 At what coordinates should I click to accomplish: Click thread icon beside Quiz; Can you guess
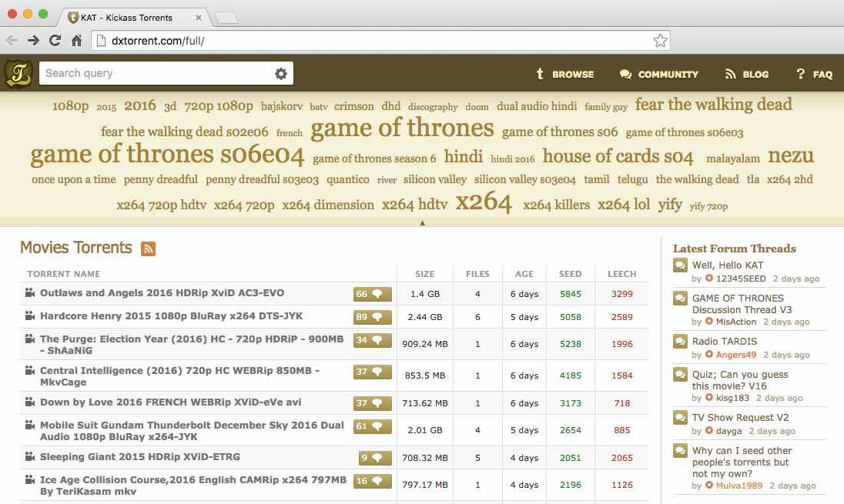pos(680,375)
